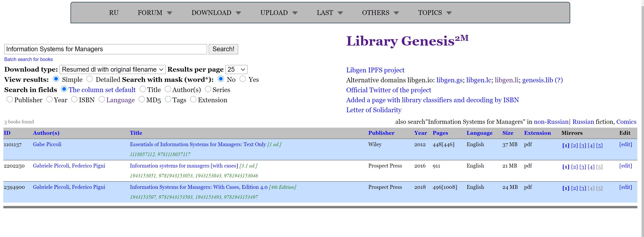
Task: Choose the Publisher search field radio
Action: pos(10,99)
